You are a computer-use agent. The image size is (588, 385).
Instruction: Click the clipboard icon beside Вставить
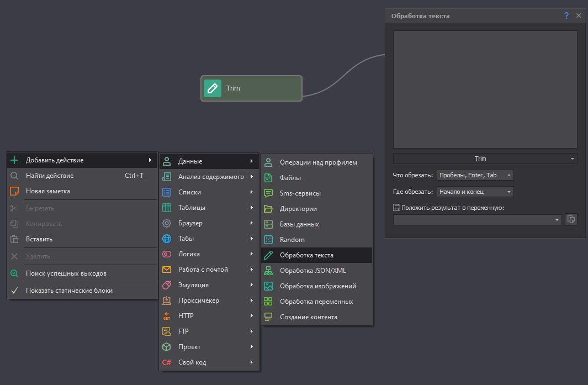click(x=14, y=239)
